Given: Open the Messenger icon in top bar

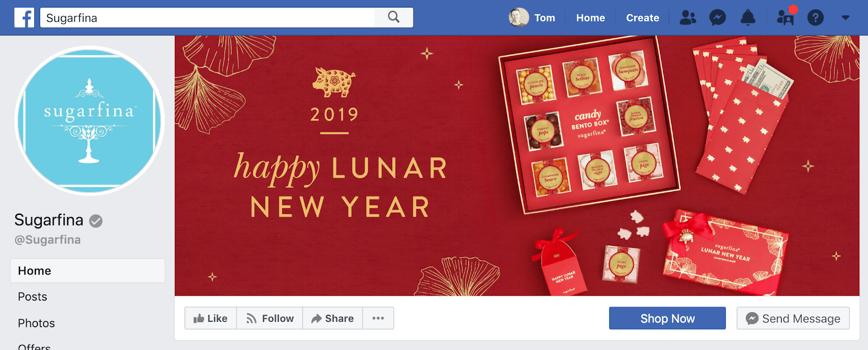Looking at the screenshot, I should point(718,18).
